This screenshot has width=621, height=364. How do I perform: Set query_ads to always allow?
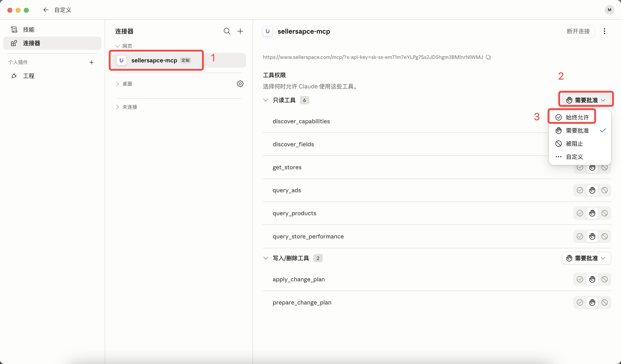[x=580, y=190]
